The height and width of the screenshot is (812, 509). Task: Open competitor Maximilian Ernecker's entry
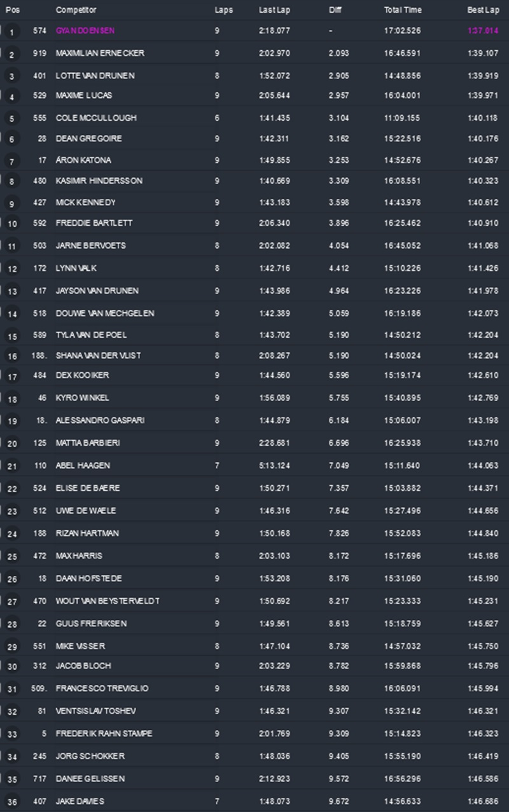click(100, 53)
